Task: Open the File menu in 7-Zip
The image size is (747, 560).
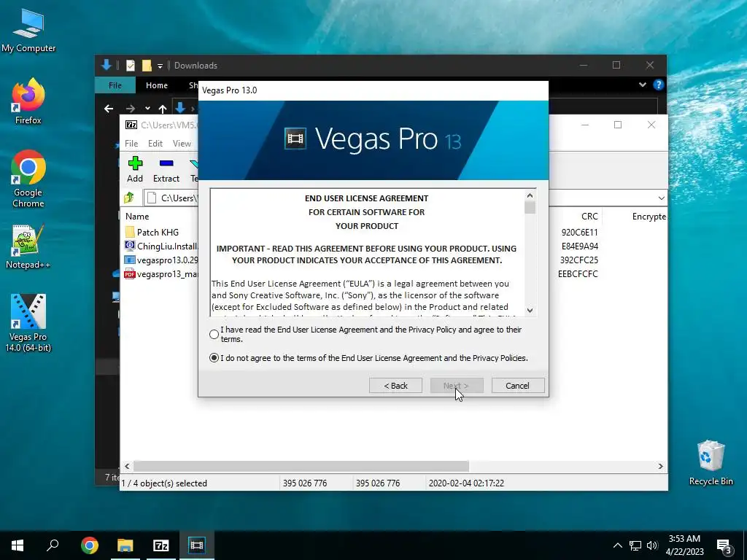Action: (x=131, y=144)
